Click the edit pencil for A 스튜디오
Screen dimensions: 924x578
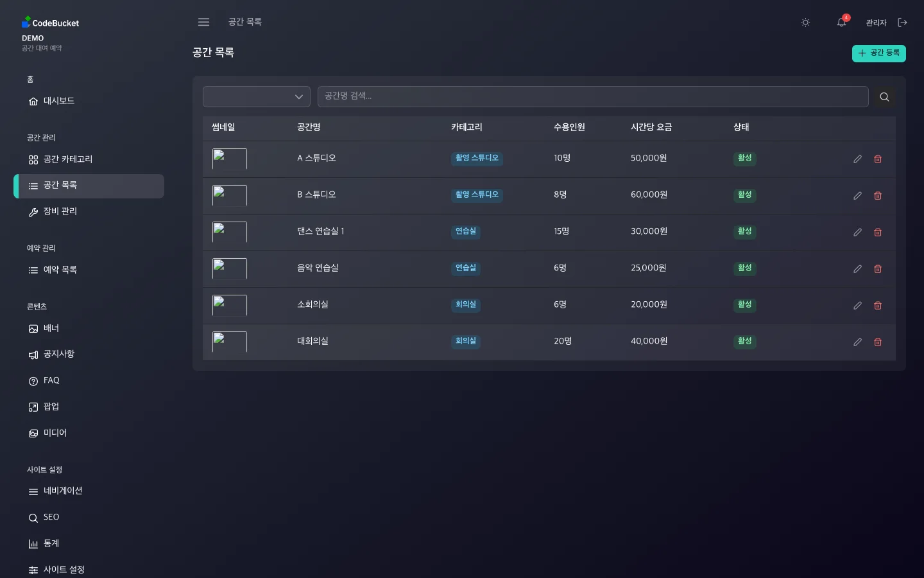(x=857, y=159)
